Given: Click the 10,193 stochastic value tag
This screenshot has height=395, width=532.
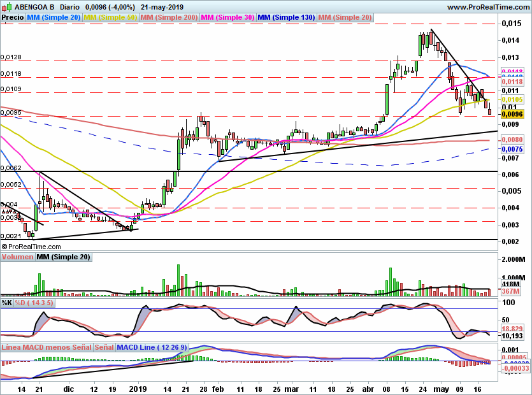Looking at the screenshot, I should (512, 336).
